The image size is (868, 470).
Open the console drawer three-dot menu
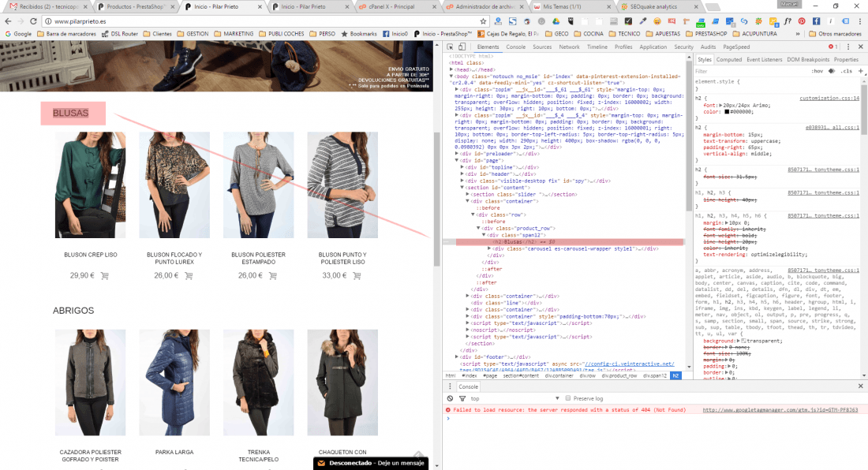pos(450,386)
